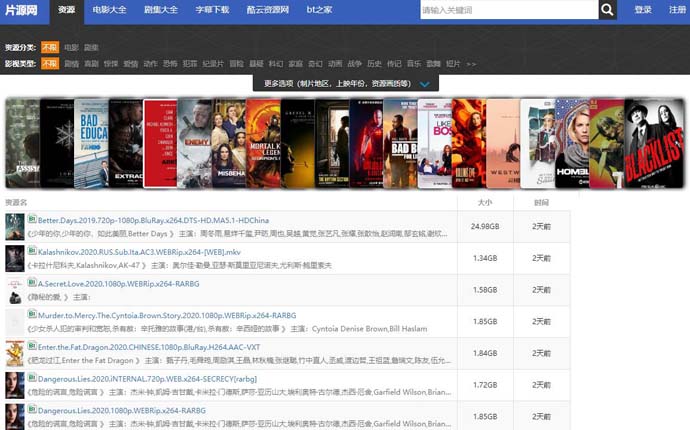The height and width of the screenshot is (430, 690).
Task: Expand 更多选项 filter options panel
Action: coord(346,83)
